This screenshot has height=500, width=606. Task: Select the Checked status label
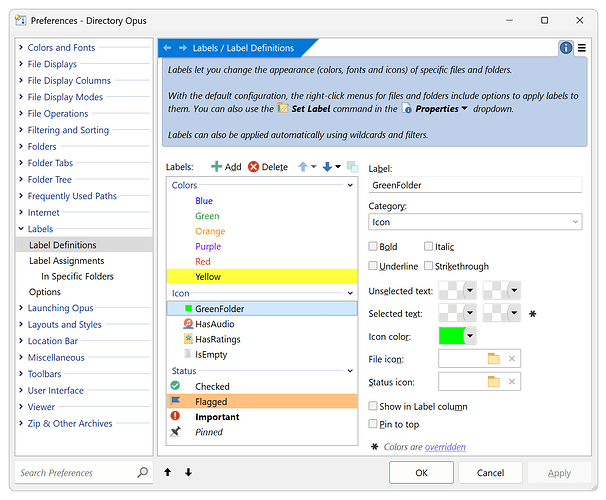click(262, 386)
